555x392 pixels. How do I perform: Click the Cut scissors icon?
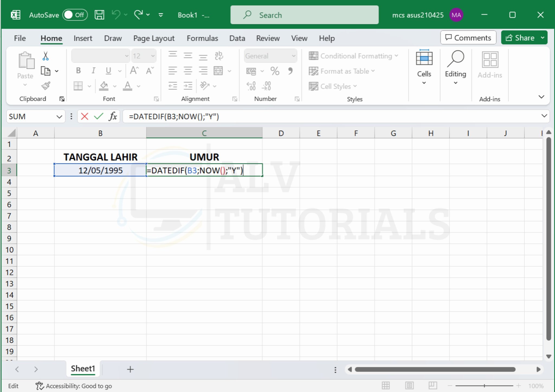coord(46,56)
